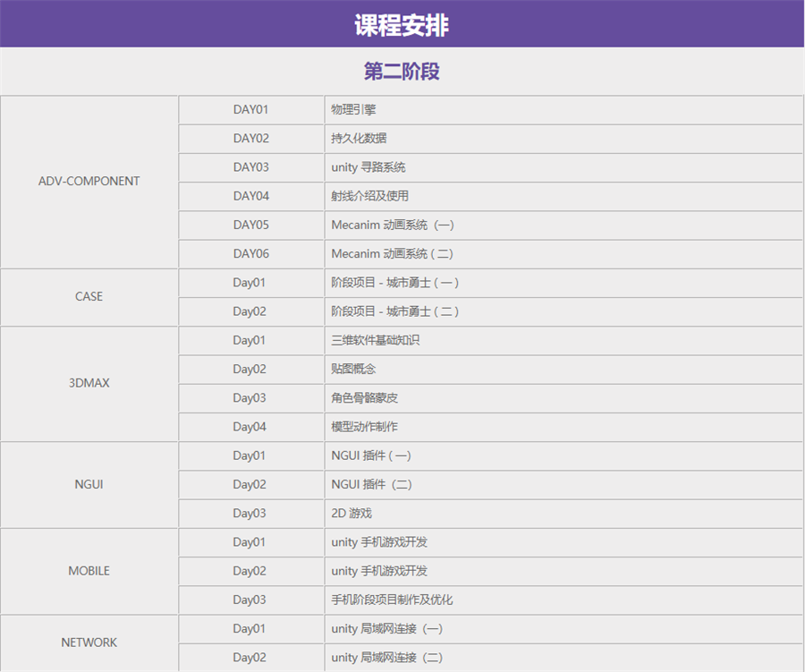Click the 贴图概念 lesson
The image size is (805, 672).
[x=353, y=369]
